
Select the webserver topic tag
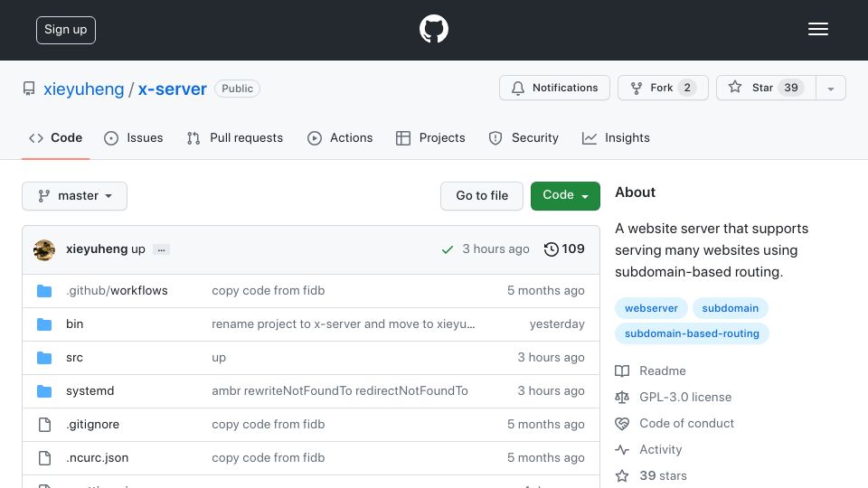point(651,308)
